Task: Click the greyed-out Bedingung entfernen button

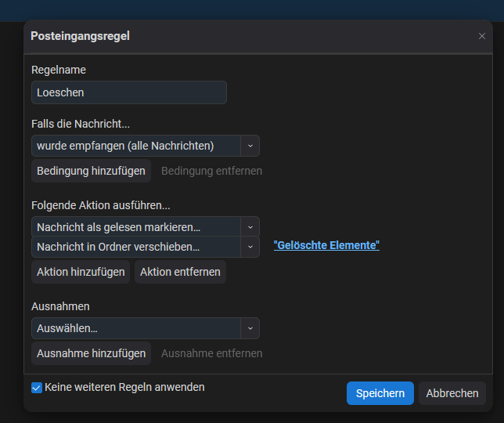Action: click(211, 171)
